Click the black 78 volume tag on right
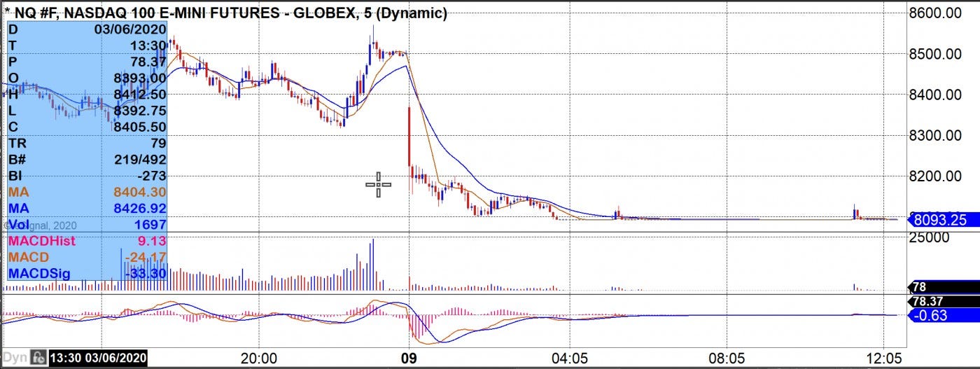This screenshot has height=369, width=980. 942,287
